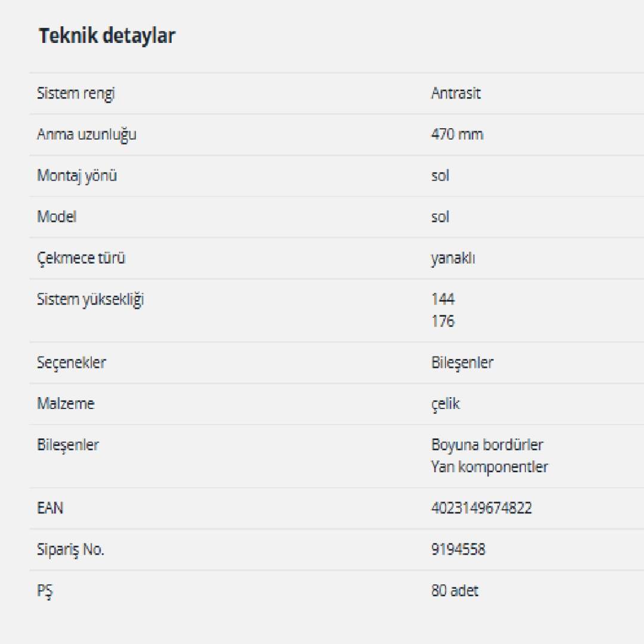
Task: Click the 80 adet packaging value
Action: click(454, 591)
